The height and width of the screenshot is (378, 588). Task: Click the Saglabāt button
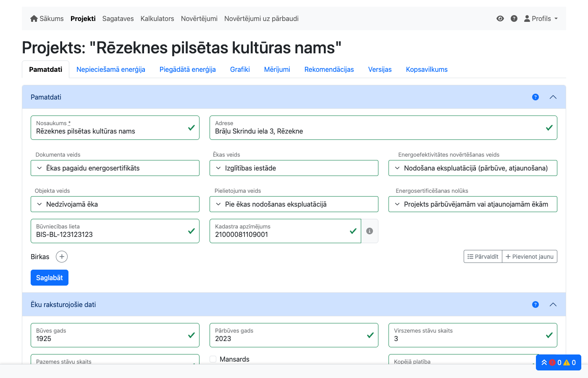point(49,277)
